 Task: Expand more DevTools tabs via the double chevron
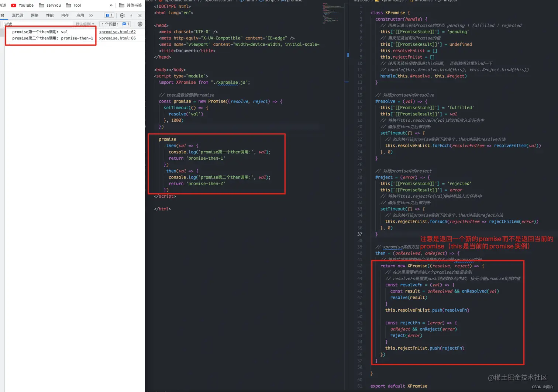coord(91,15)
